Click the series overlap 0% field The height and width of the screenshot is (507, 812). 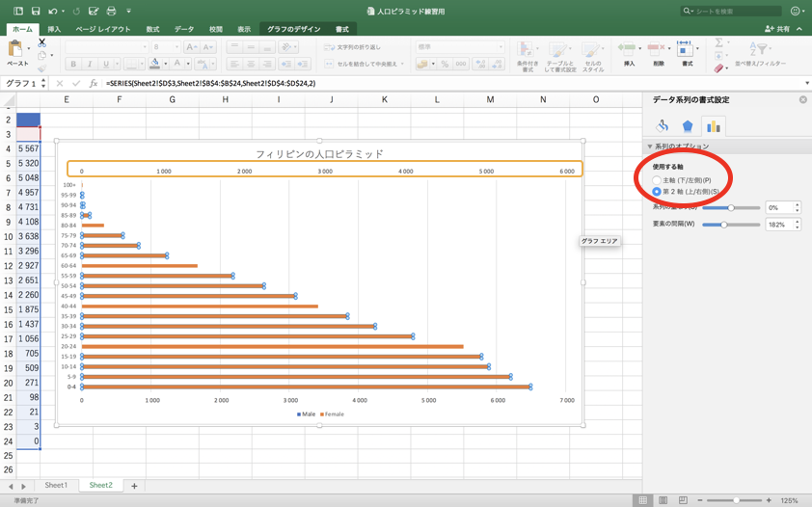pyautogui.click(x=778, y=208)
